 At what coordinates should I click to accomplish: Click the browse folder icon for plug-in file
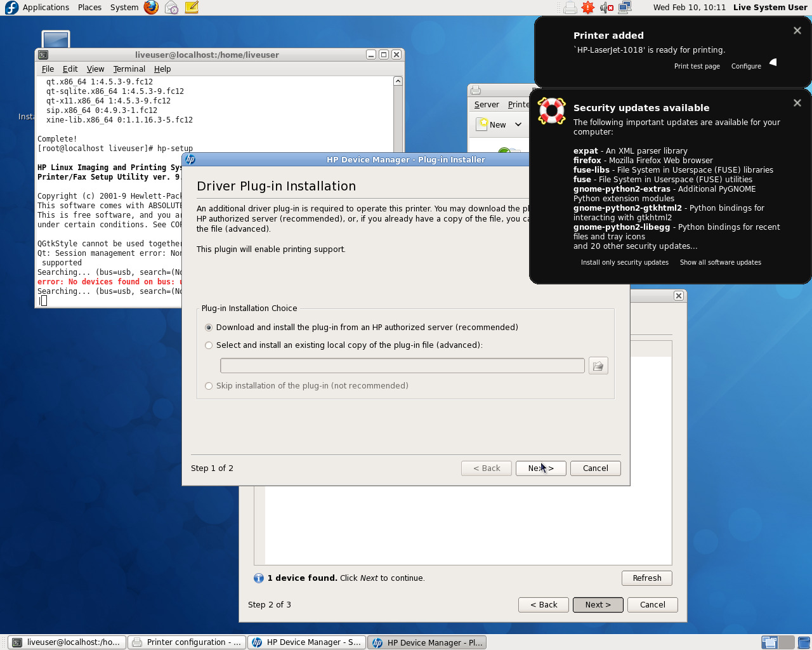598,366
